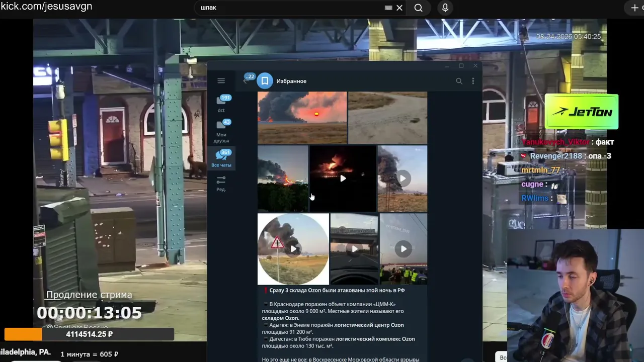Click the 08-24-2026 camera timestamp

pyautogui.click(x=569, y=37)
